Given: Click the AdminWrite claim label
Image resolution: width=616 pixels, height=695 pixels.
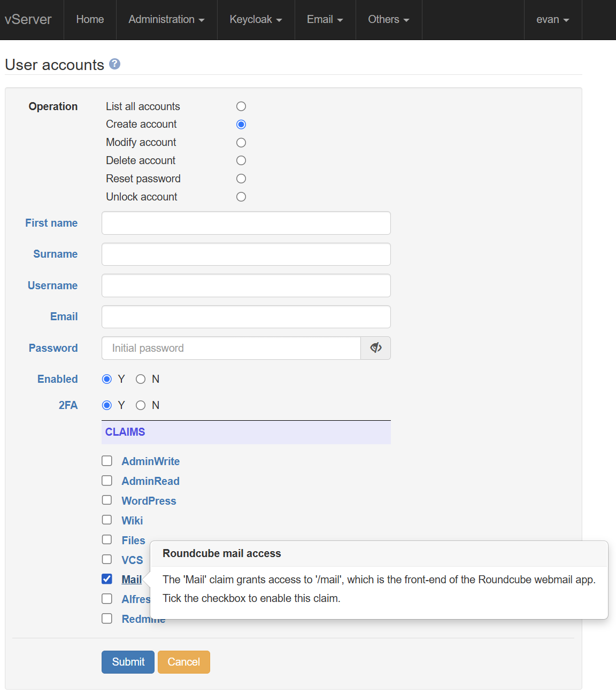Looking at the screenshot, I should click(x=150, y=461).
